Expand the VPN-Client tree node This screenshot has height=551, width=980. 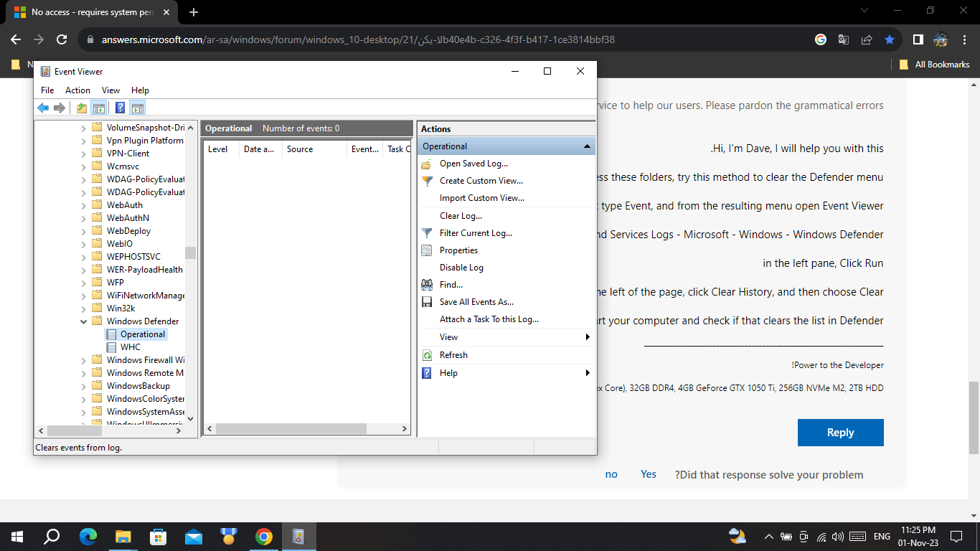(x=84, y=154)
